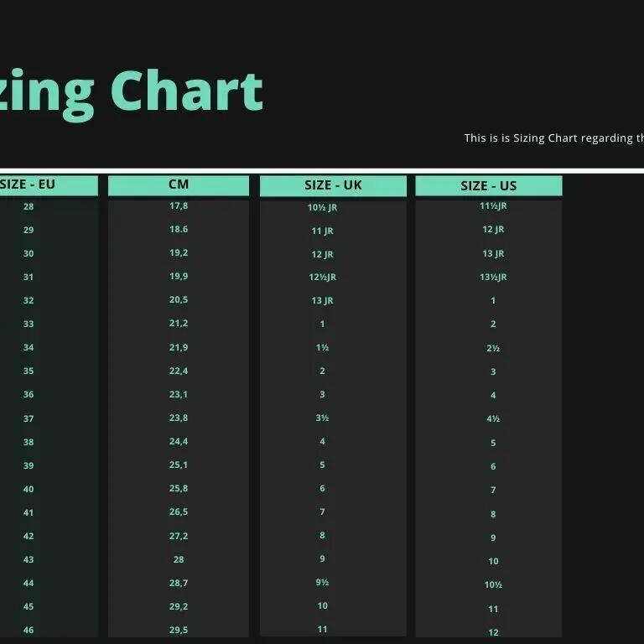
Task: Click the subtitle text about the Sizing Chart
Action: [x=553, y=138]
